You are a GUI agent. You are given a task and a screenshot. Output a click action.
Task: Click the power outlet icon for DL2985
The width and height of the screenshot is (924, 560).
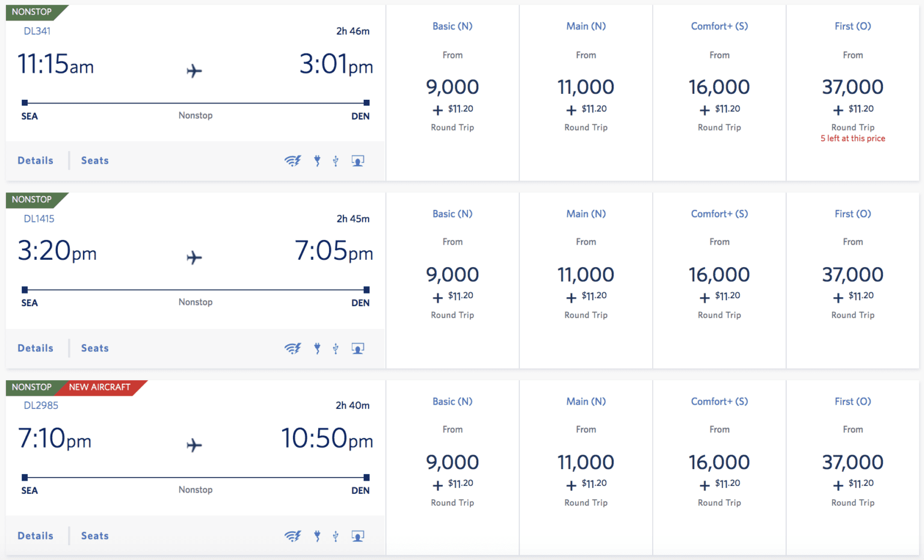pos(317,535)
